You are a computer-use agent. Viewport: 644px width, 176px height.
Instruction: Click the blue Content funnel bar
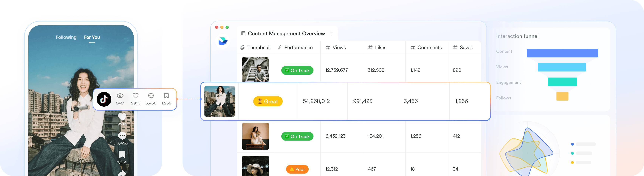click(x=562, y=53)
